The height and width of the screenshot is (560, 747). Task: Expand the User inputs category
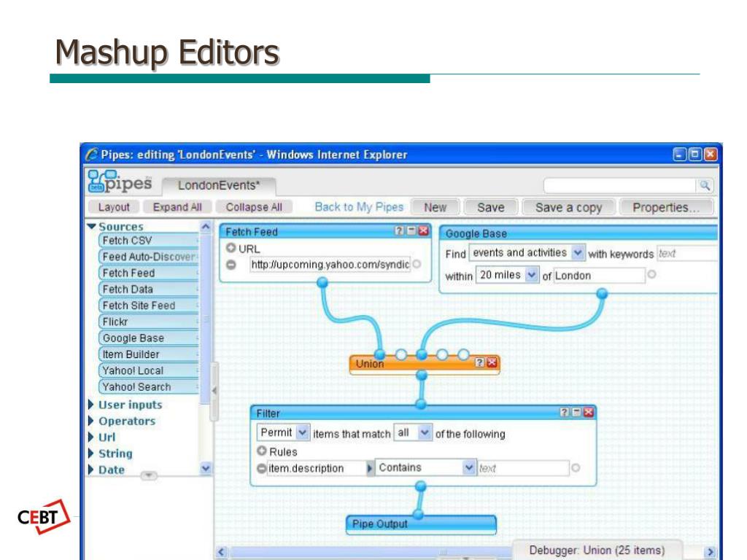point(91,405)
